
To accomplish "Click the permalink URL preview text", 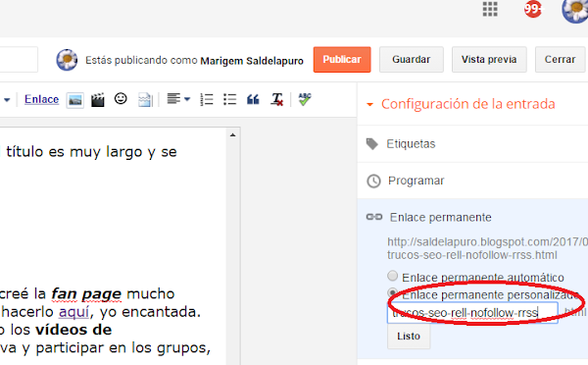I will coord(487,248).
